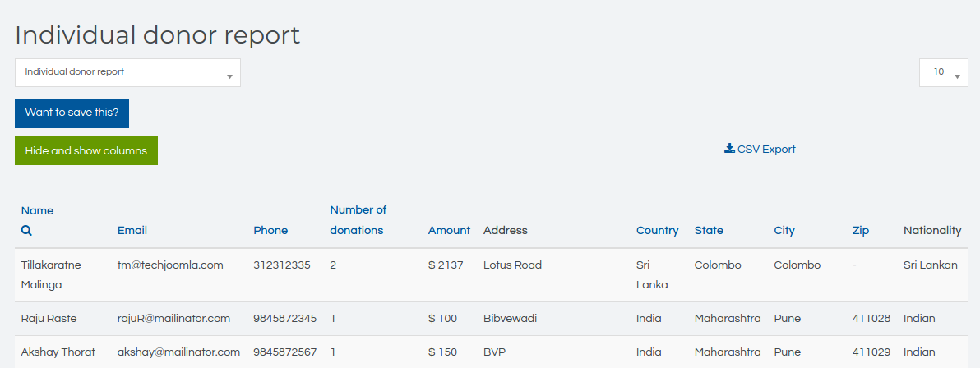Click the Want to save this? button

pyautogui.click(x=72, y=113)
